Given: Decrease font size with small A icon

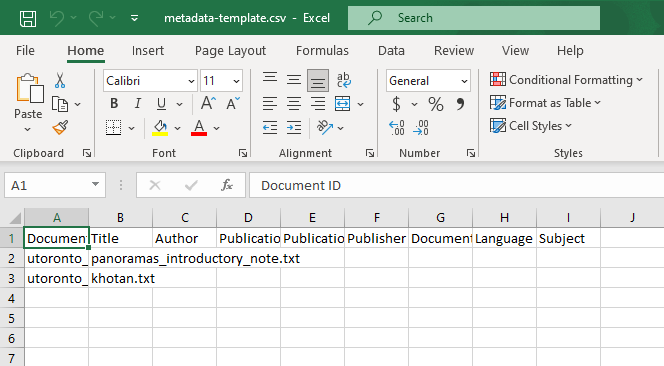Looking at the screenshot, I should pos(232,103).
